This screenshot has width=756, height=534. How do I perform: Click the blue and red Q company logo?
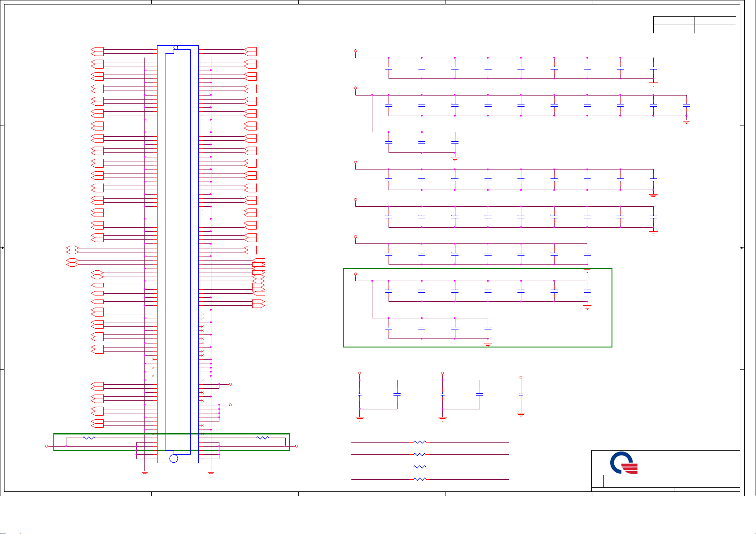624,463
